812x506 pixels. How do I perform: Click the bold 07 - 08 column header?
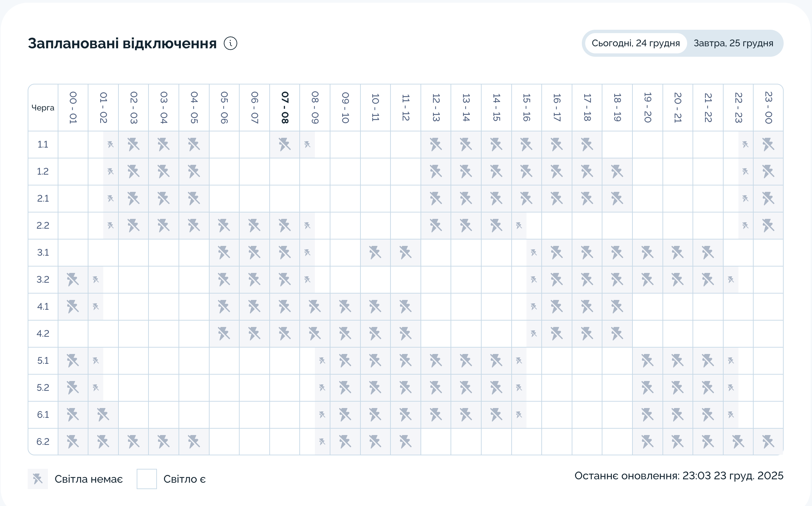285,107
